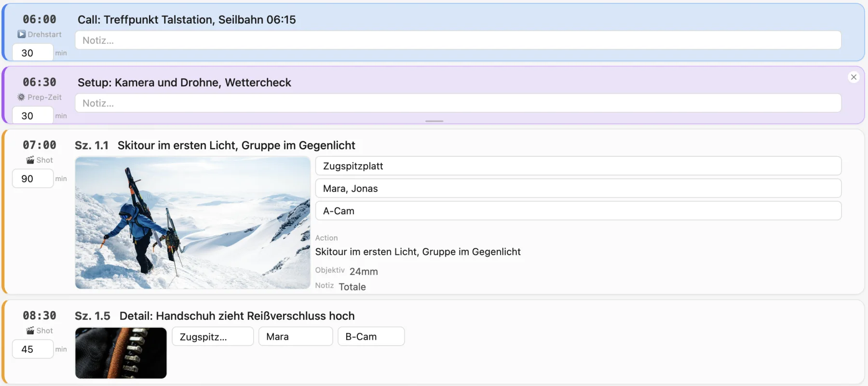Viewport: 868px width, 386px height.
Task: Edit the B-Cam camera field
Action: (371, 336)
